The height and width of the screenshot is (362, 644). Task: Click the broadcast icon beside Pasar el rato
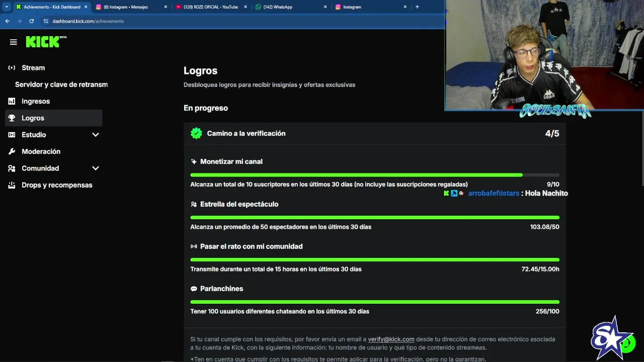[x=194, y=246]
